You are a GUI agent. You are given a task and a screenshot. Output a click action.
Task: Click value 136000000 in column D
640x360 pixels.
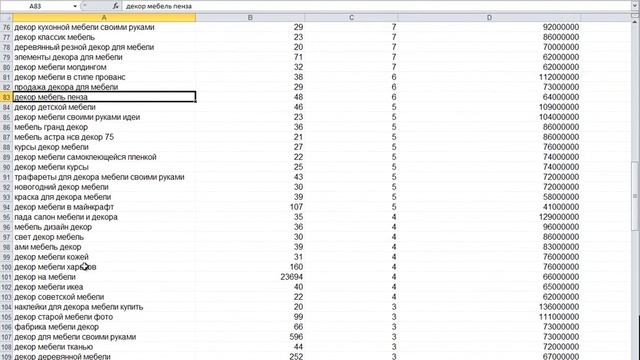click(x=559, y=307)
